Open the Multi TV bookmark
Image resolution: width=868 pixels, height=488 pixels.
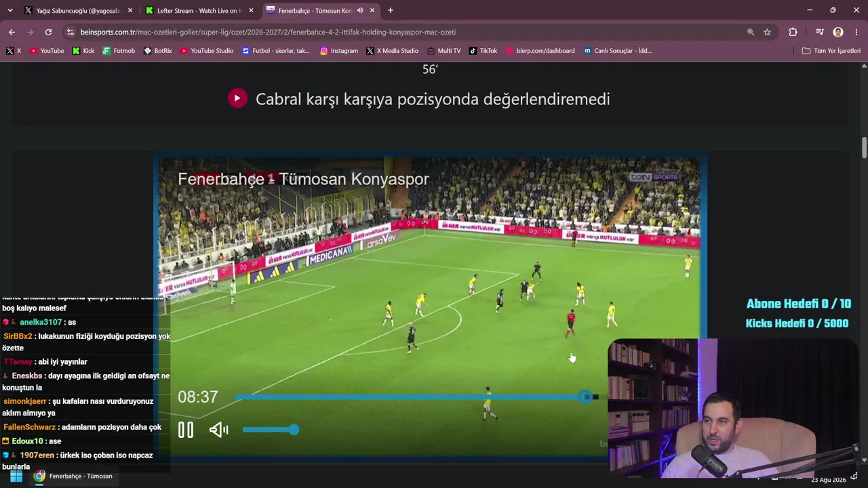pyautogui.click(x=444, y=51)
